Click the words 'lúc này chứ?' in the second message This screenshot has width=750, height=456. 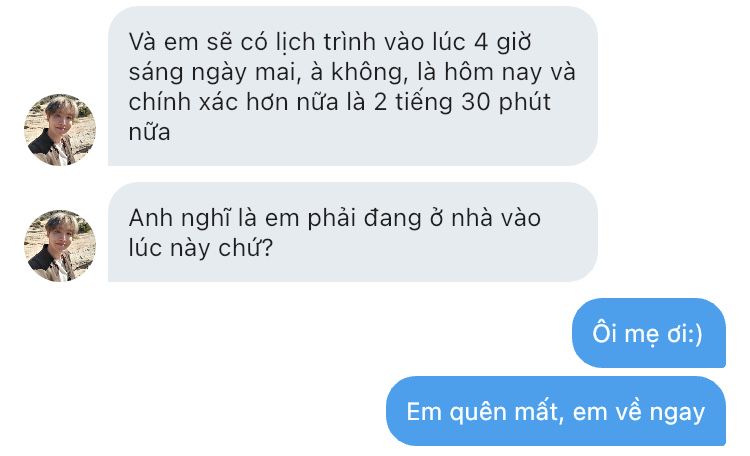pos(201,248)
